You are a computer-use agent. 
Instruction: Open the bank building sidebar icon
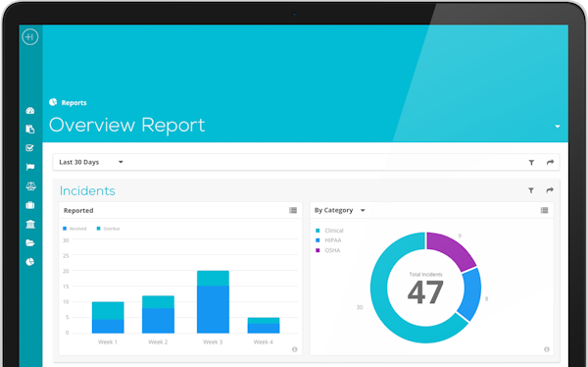tap(30, 225)
